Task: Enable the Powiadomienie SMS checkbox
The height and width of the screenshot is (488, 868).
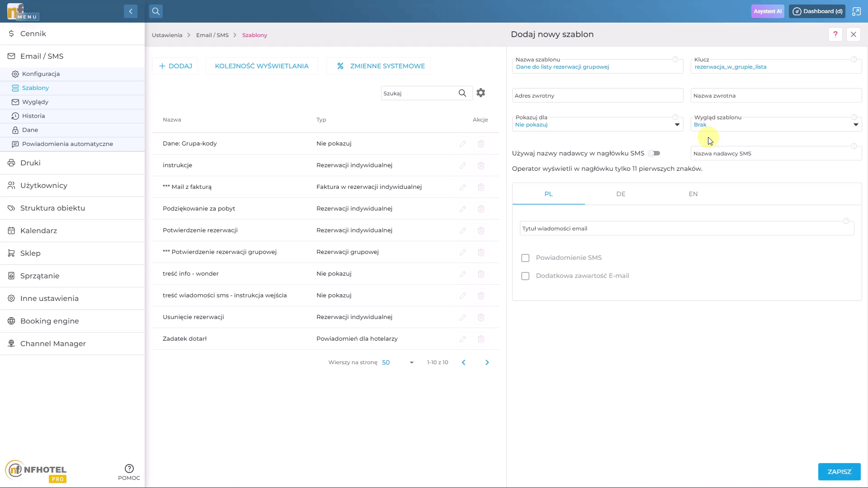Action: tap(525, 258)
